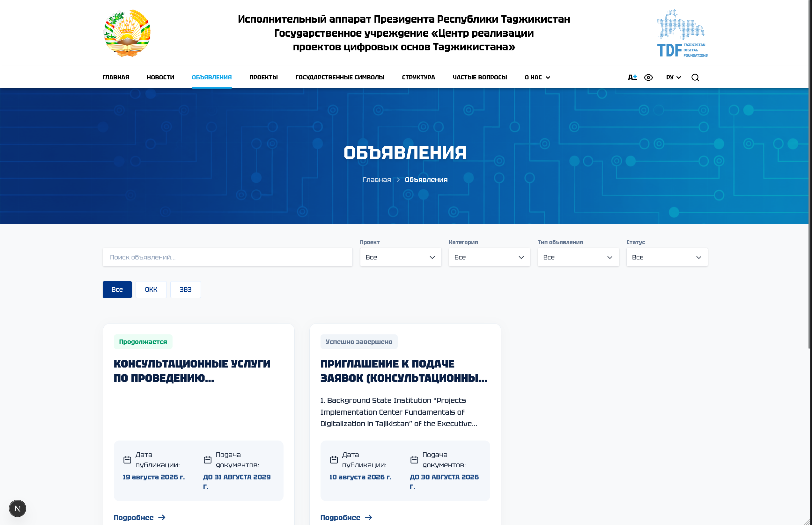Select the ОКК filter tab
This screenshot has width=812, height=525.
tap(151, 289)
